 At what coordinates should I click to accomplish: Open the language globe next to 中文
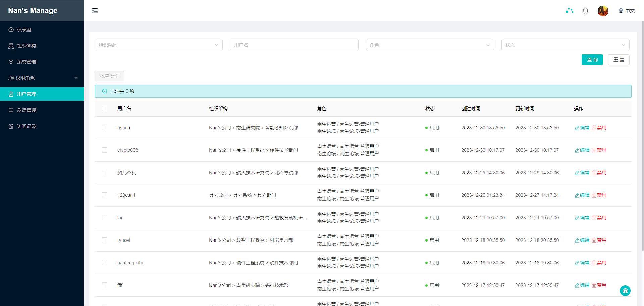(x=620, y=10)
